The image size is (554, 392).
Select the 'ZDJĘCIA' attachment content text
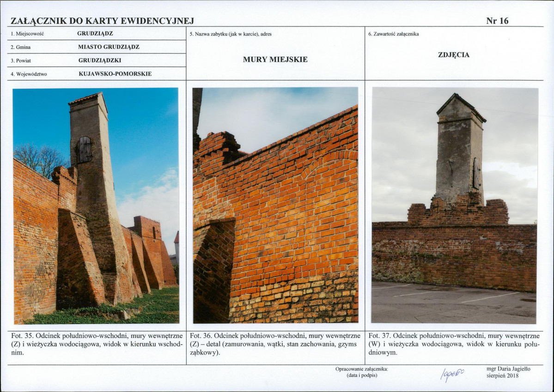(453, 55)
